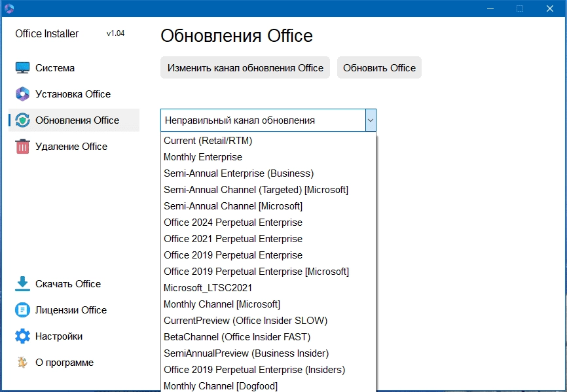Collapse the update channel dropdown arrow
The image size is (567, 392).
point(371,120)
